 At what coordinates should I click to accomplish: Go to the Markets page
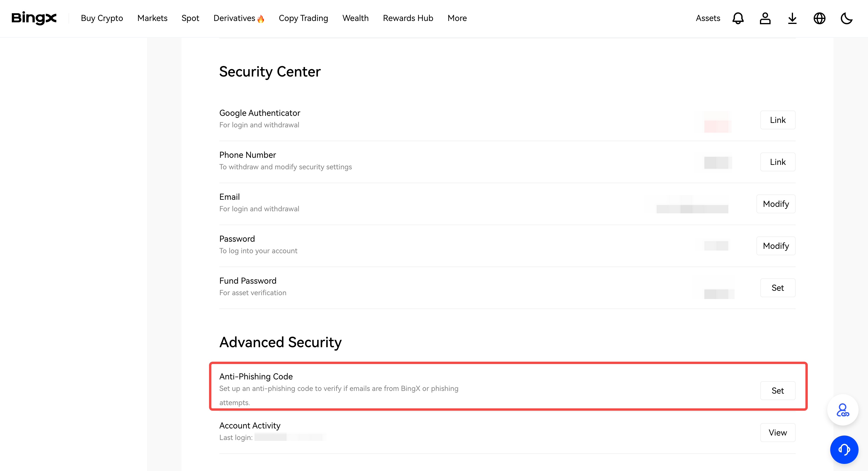point(152,18)
